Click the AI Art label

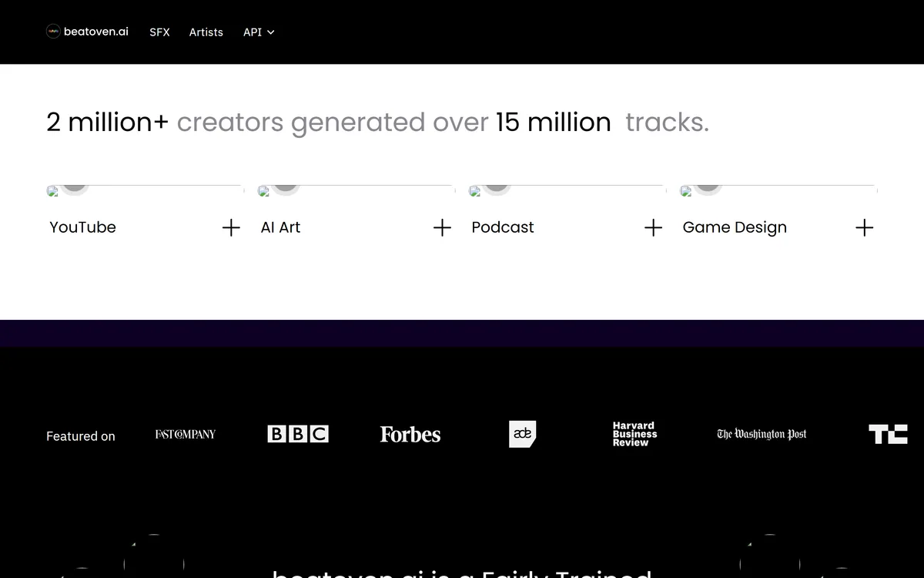point(280,227)
